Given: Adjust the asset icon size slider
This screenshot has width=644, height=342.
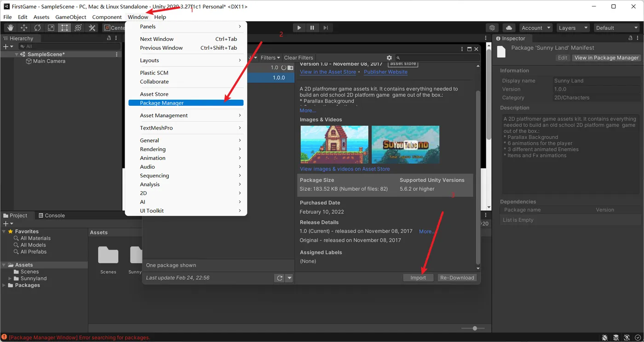Looking at the screenshot, I should tap(475, 328).
